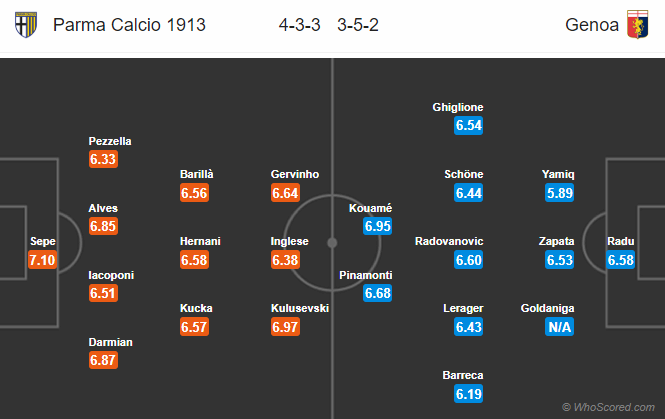Viewport: 665px width, 419px height.
Task: Open the Parma Calcio 1913 team name
Action: click(129, 25)
